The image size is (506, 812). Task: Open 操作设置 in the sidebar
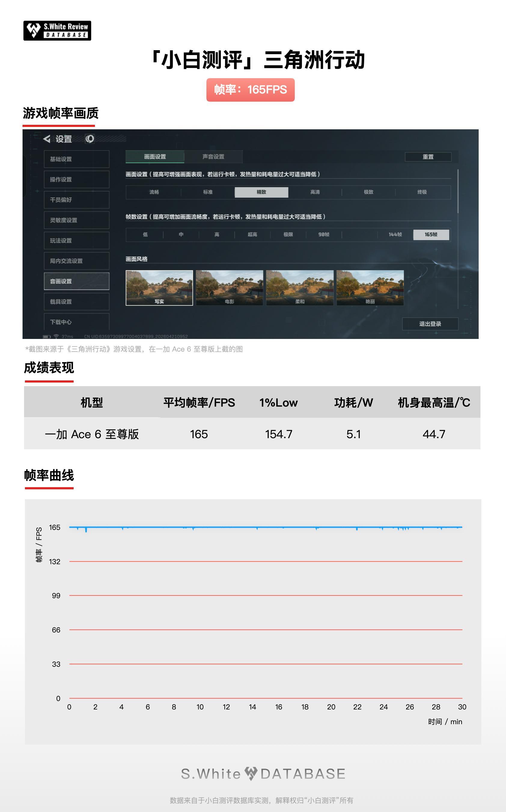77,180
